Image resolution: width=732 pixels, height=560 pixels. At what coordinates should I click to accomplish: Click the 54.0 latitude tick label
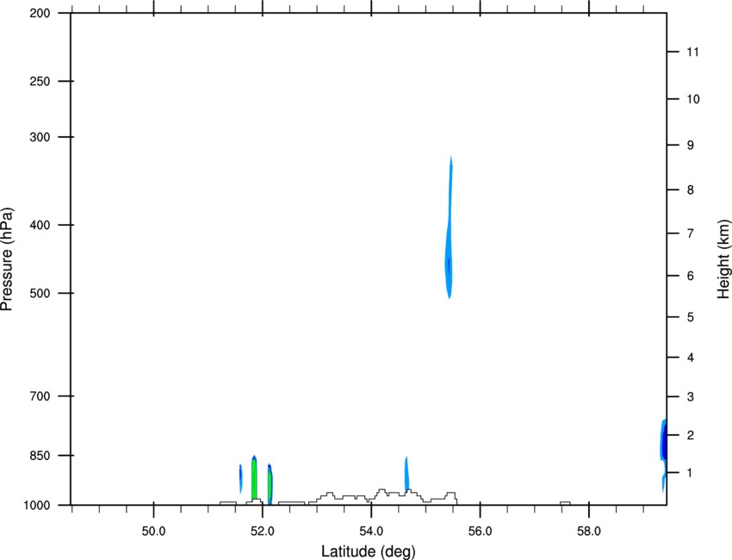(x=371, y=532)
